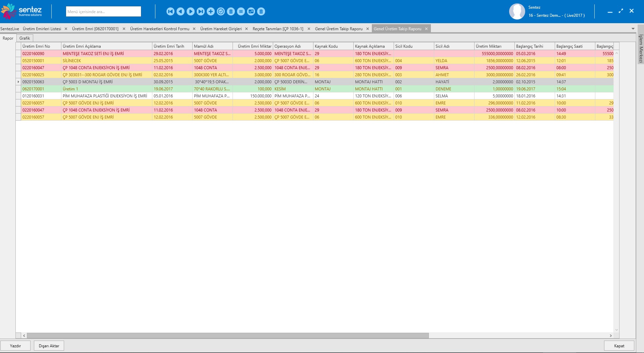Click the Sentez logo
This screenshot has width=644, height=353.
(22, 11)
